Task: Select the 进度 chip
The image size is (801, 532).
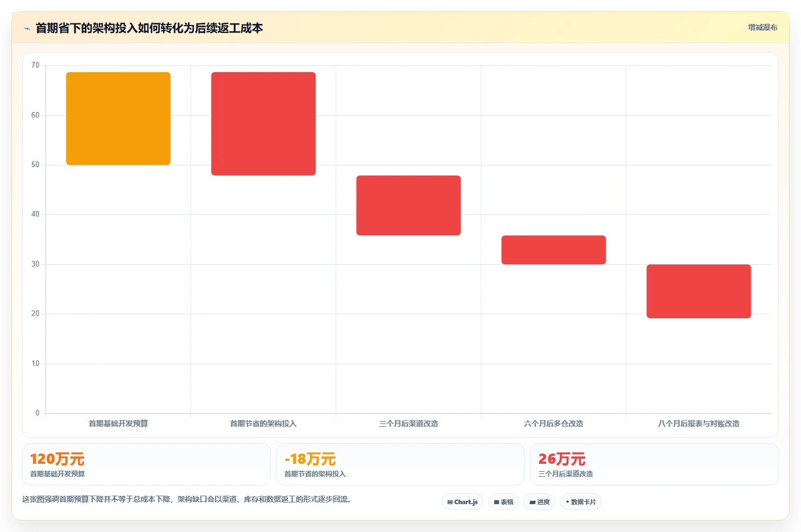Action: pos(539,502)
